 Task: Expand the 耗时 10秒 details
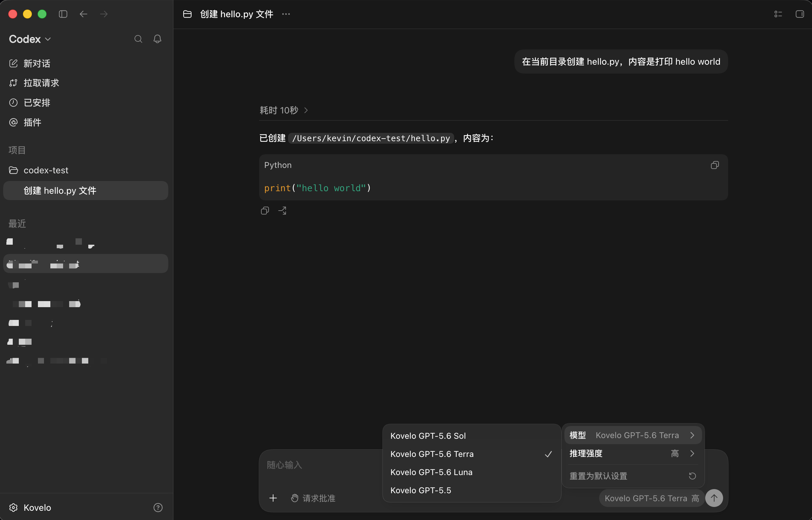pyautogui.click(x=284, y=110)
